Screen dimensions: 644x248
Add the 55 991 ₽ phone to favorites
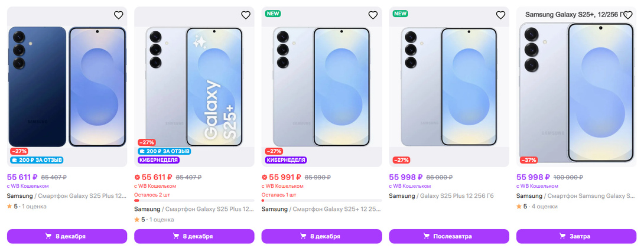tap(373, 15)
